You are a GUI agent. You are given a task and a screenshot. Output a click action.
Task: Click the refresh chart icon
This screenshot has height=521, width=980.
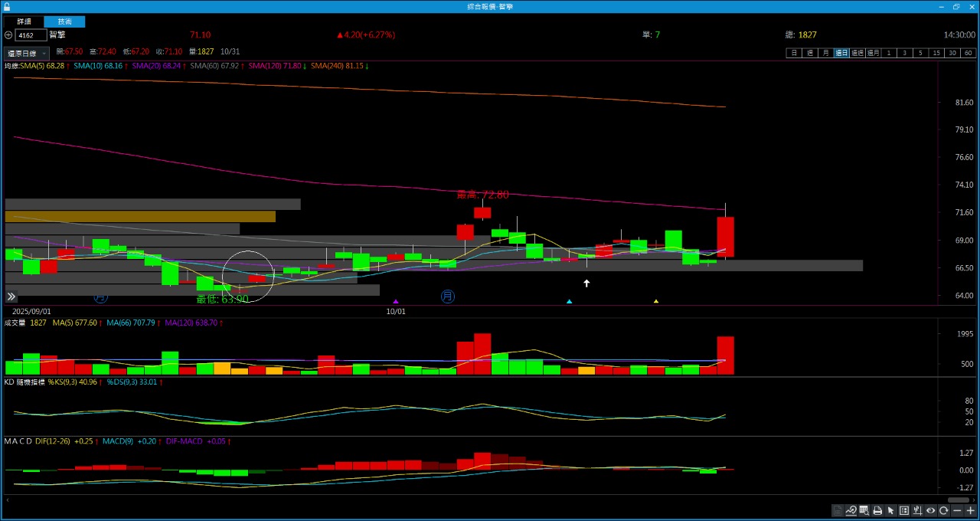click(944, 511)
